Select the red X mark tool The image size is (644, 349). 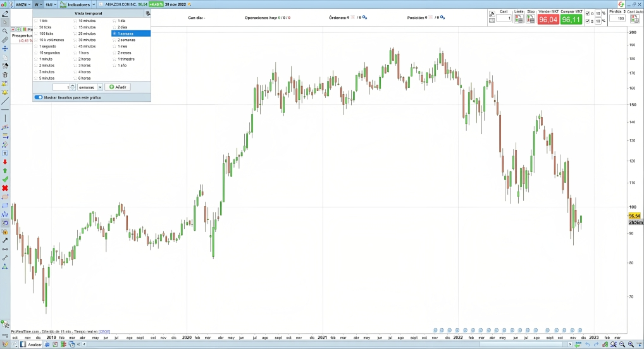click(5, 188)
